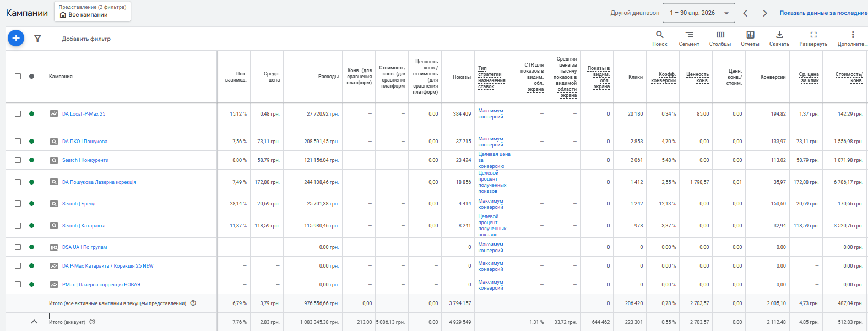The height and width of the screenshot is (331, 868).
Task: Select the DA P-Max Катаракта / Корекція checkbox
Action: (18, 266)
